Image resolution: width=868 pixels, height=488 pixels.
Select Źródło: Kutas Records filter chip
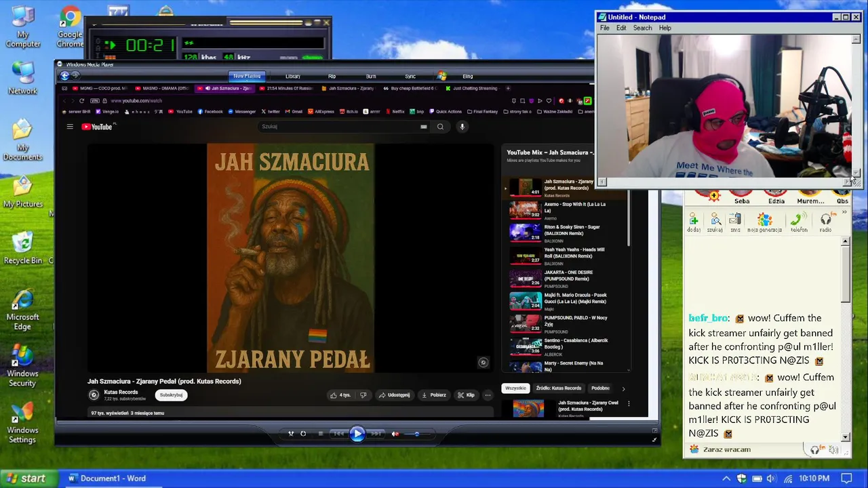point(559,388)
